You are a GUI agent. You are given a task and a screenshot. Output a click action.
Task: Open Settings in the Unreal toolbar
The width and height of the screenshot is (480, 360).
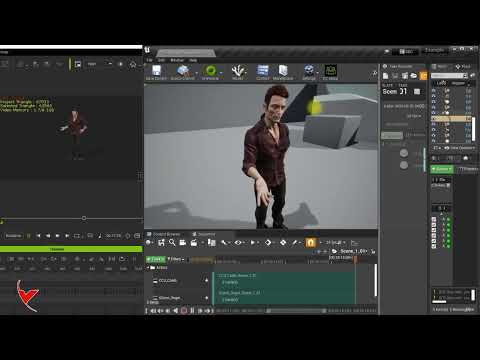click(x=309, y=72)
